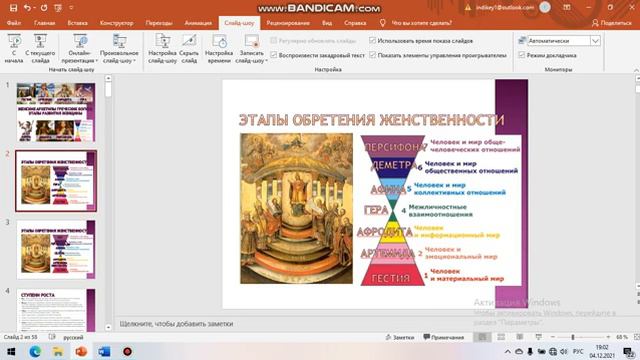The image size is (640, 360).
Task: Click the user profile avatar
Action: (545, 7)
